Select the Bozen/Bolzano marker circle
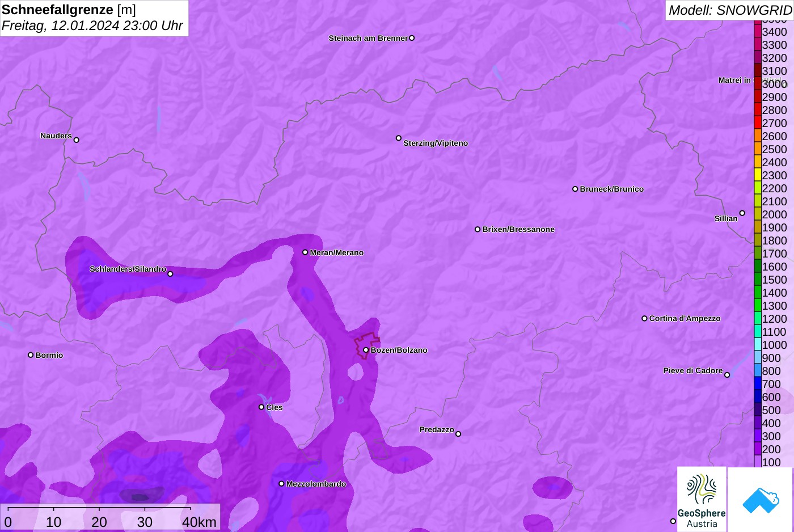The width and height of the screenshot is (794, 532). click(x=366, y=350)
